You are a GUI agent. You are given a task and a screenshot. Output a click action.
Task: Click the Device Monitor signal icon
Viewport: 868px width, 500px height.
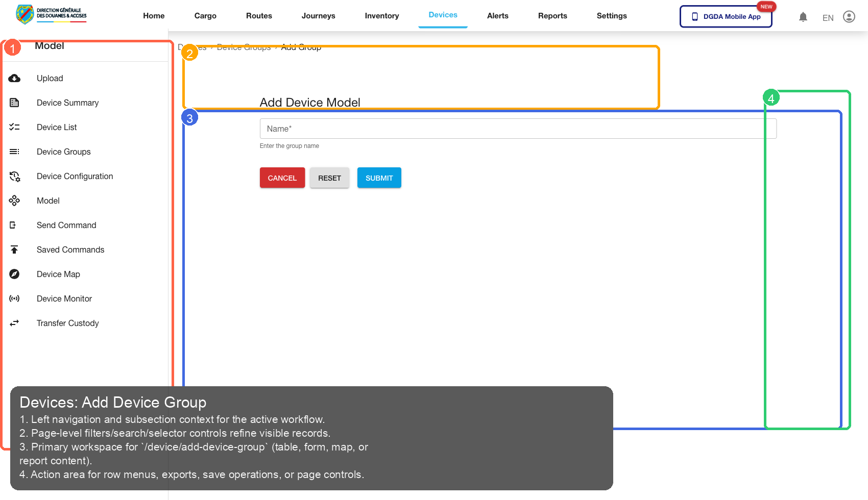(14, 298)
